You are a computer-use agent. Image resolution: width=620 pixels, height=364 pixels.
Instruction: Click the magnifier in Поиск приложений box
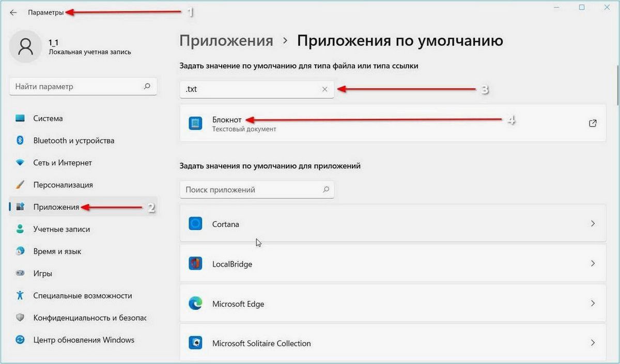[326, 189]
